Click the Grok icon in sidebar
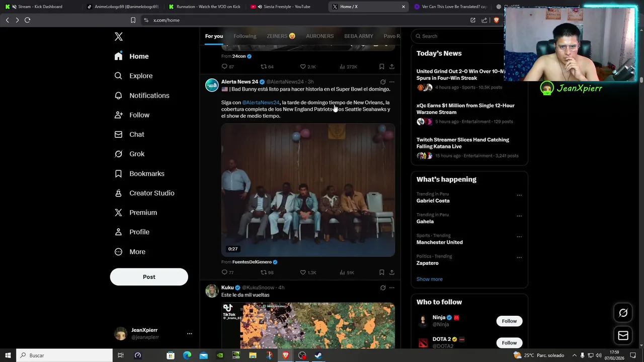 pyautogui.click(x=118, y=154)
